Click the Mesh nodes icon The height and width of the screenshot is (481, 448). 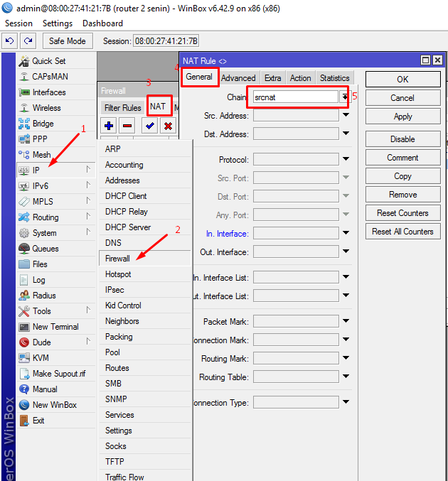click(24, 155)
